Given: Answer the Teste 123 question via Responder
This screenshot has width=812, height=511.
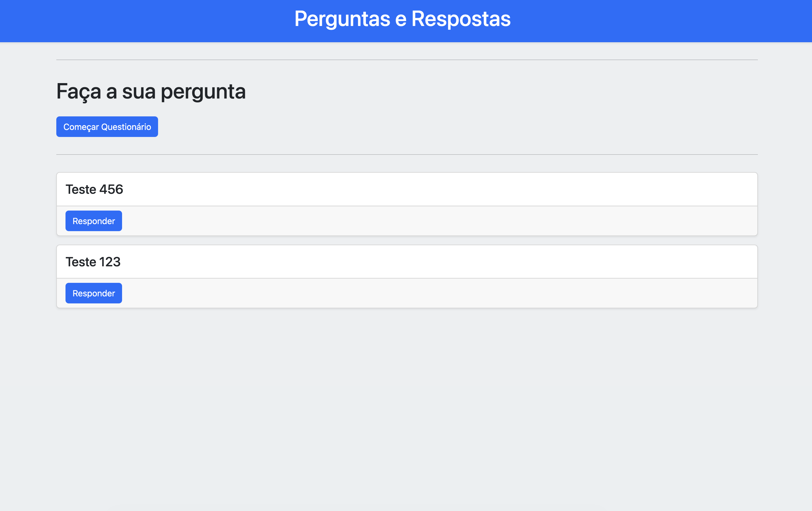Looking at the screenshot, I should tap(94, 293).
